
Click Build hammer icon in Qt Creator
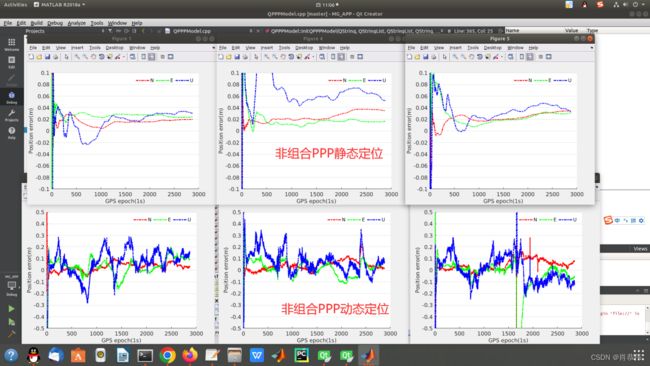click(12, 334)
